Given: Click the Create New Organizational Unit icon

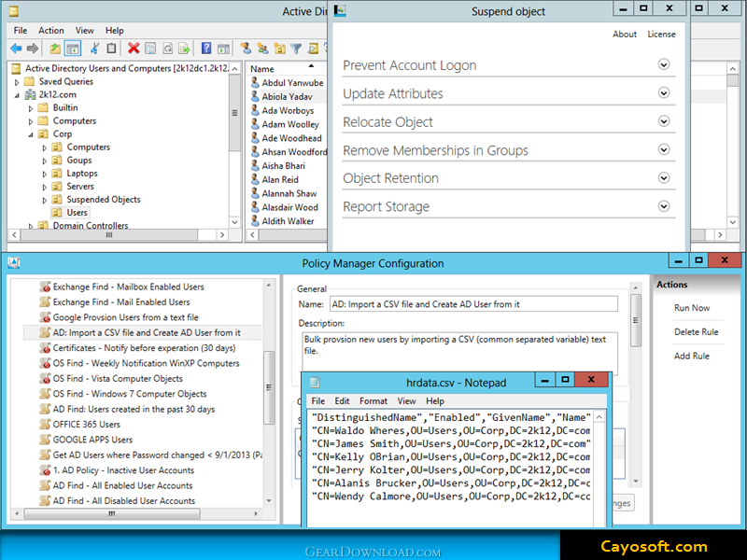Looking at the screenshot, I should (279, 49).
